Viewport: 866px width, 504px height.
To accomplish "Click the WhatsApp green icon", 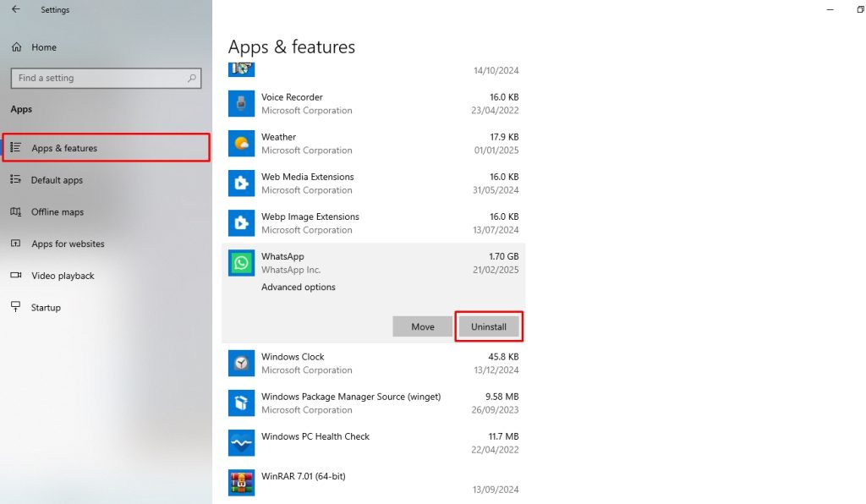I will (241, 263).
